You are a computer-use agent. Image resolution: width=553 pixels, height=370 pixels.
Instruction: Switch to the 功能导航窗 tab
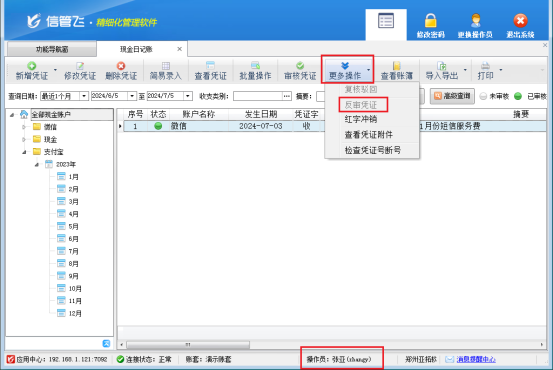52,49
